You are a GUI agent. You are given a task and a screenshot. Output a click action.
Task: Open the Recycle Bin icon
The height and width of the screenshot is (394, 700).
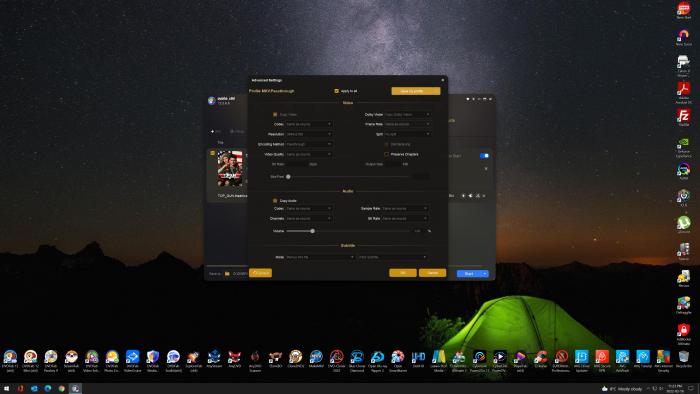pyautogui.click(x=683, y=357)
